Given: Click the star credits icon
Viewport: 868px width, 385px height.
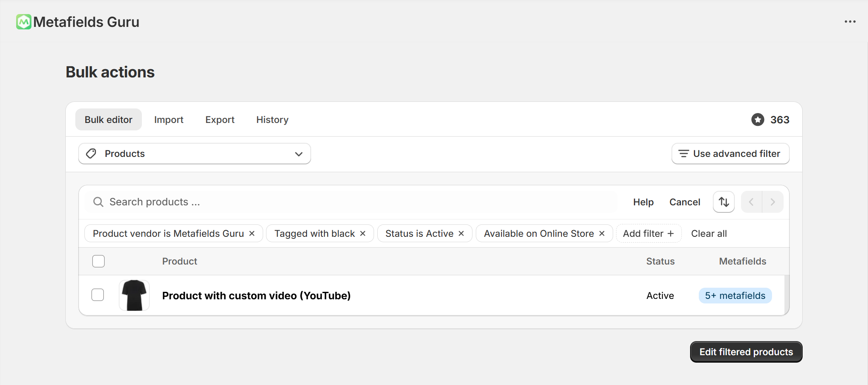Looking at the screenshot, I should click(x=758, y=120).
